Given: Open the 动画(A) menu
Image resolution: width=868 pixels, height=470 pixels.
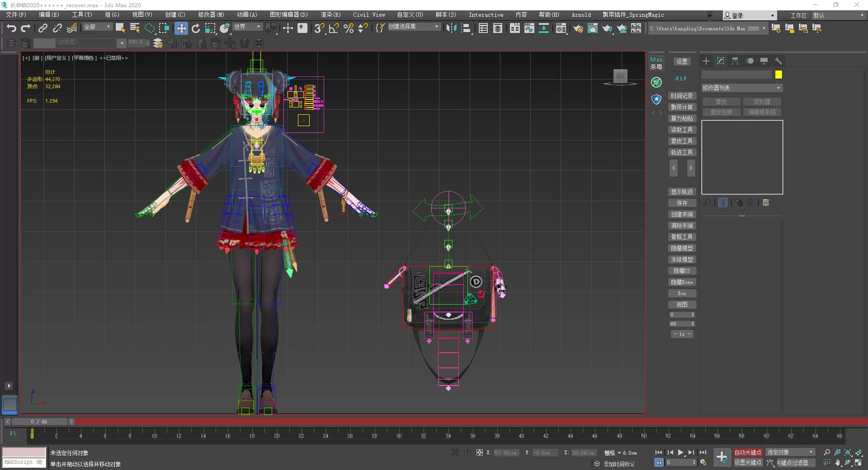Looking at the screenshot, I should coord(247,15).
